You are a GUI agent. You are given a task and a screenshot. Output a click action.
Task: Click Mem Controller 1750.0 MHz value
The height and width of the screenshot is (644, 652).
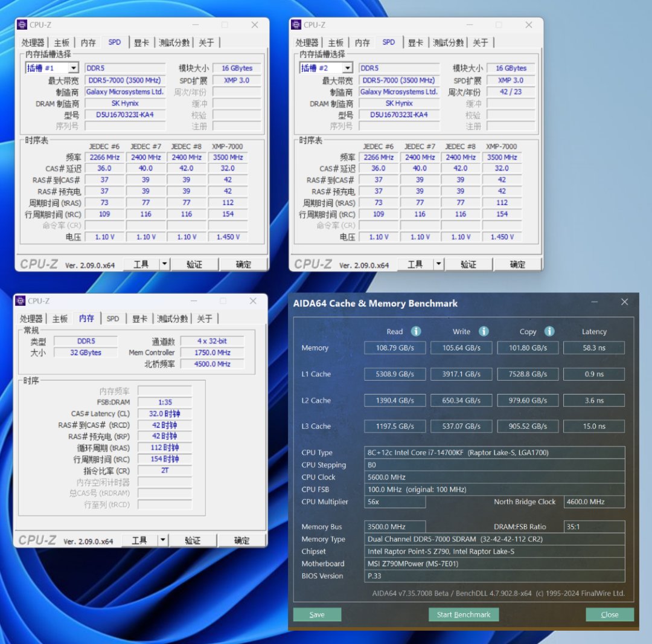(212, 352)
